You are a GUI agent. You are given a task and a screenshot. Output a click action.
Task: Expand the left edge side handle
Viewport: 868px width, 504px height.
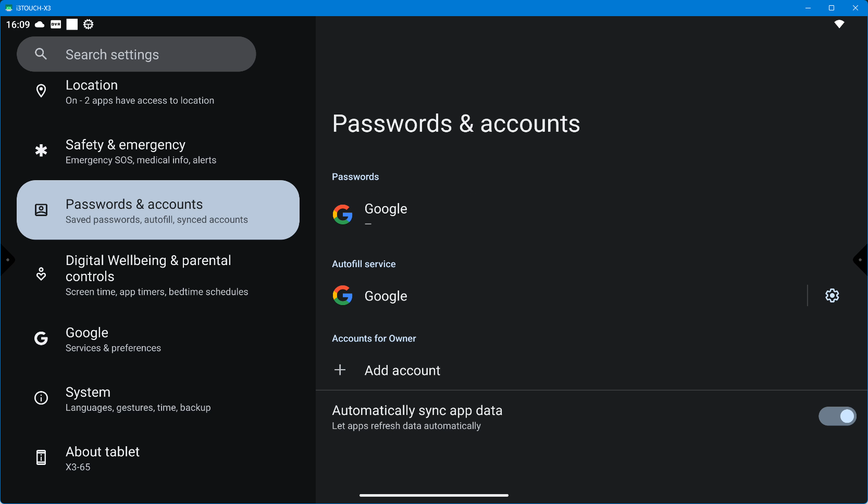pyautogui.click(x=7, y=260)
